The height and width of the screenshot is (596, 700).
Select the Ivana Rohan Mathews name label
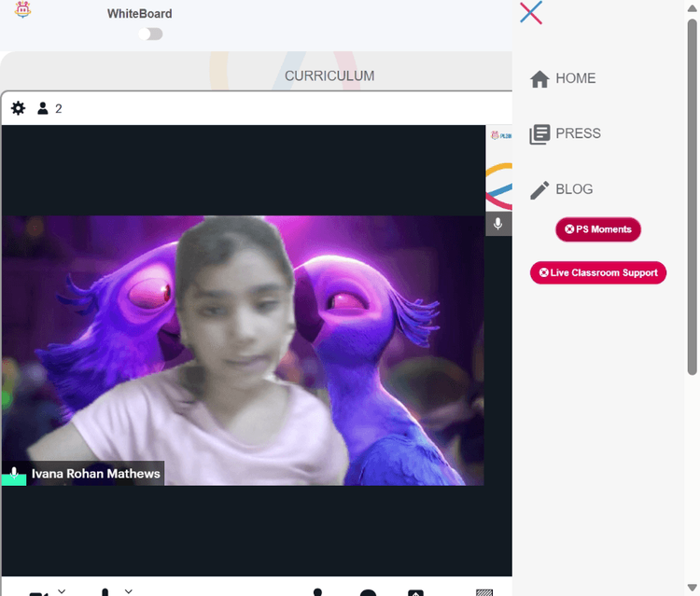click(95, 473)
